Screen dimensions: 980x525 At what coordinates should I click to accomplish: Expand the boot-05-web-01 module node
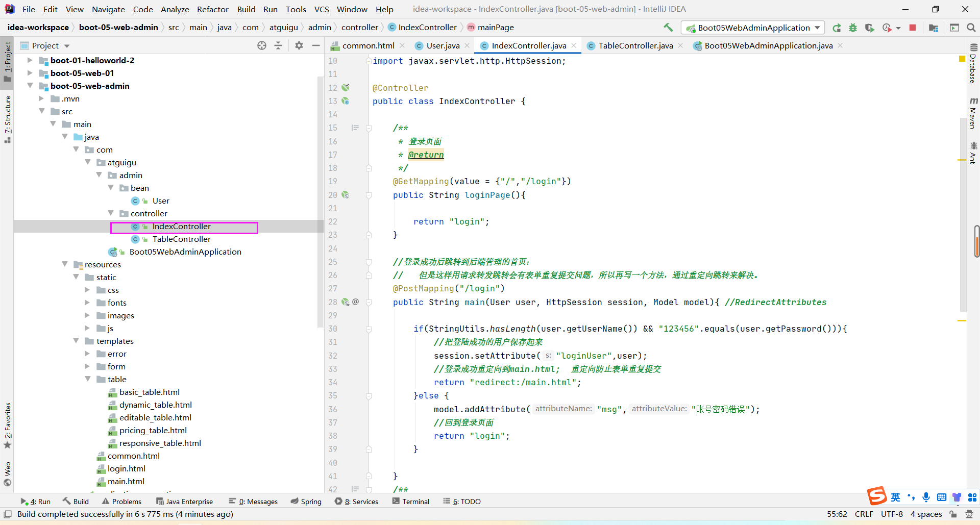[x=30, y=73]
